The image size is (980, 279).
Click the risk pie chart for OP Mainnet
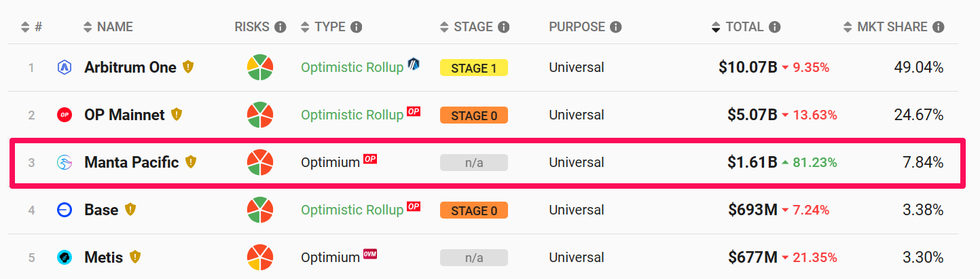[x=260, y=115]
